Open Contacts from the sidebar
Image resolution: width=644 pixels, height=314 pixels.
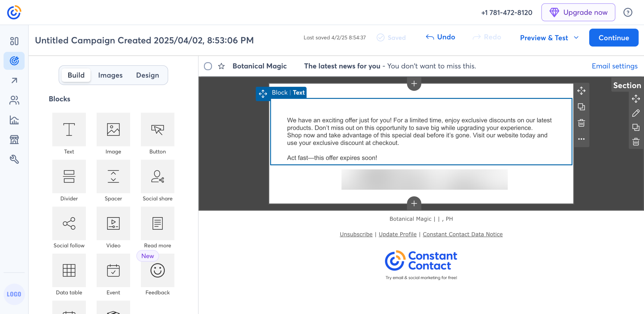[14, 100]
